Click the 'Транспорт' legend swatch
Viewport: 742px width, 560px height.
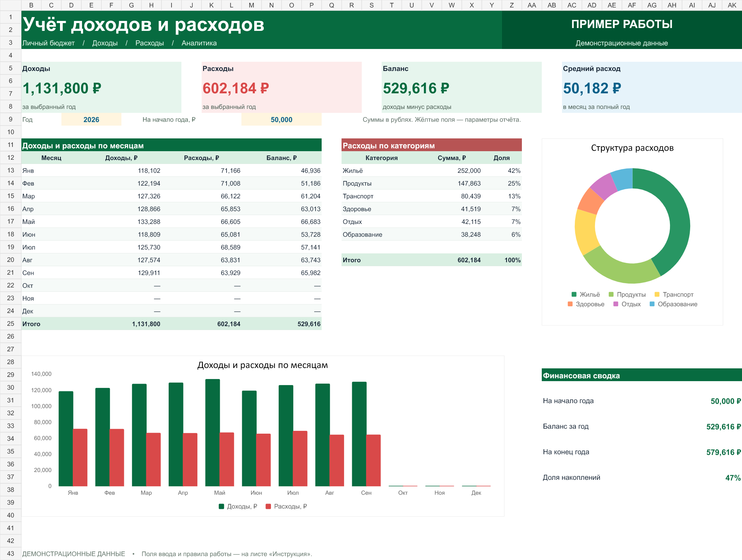pos(657,294)
